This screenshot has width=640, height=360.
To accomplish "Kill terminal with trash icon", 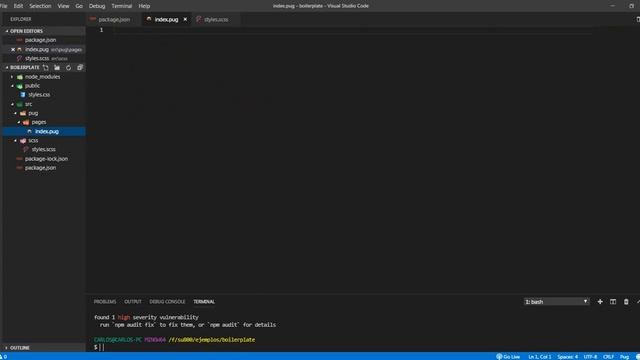I will pyautogui.click(x=626, y=302).
